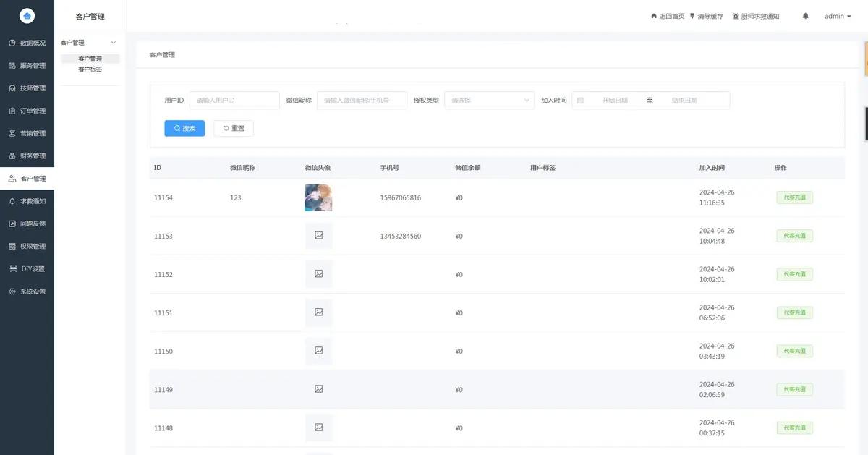Click 代客充值 for user 11150
Screen dimensions: 868x455
[794, 351]
